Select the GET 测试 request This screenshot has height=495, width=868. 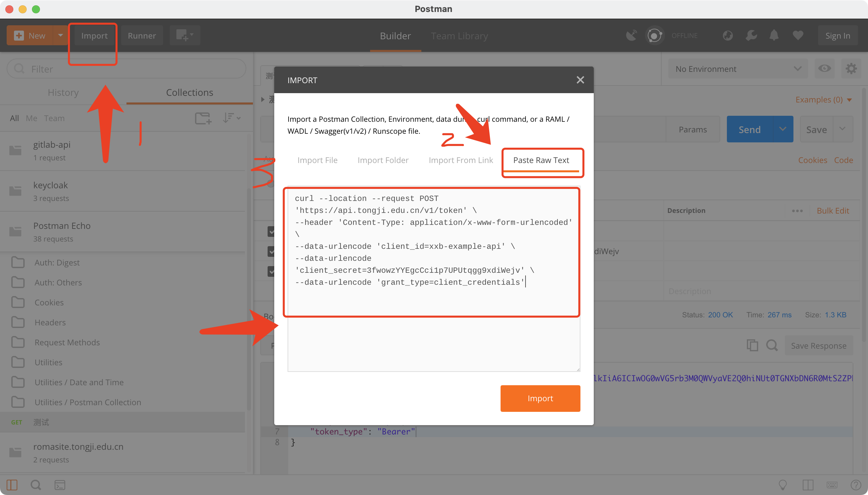click(122, 422)
